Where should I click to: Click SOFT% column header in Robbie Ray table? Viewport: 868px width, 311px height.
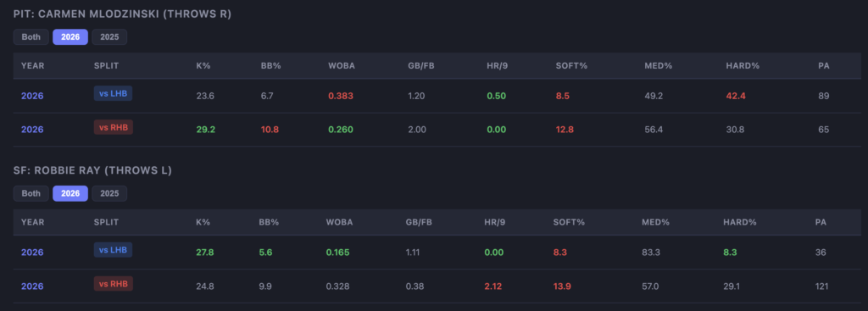click(569, 222)
